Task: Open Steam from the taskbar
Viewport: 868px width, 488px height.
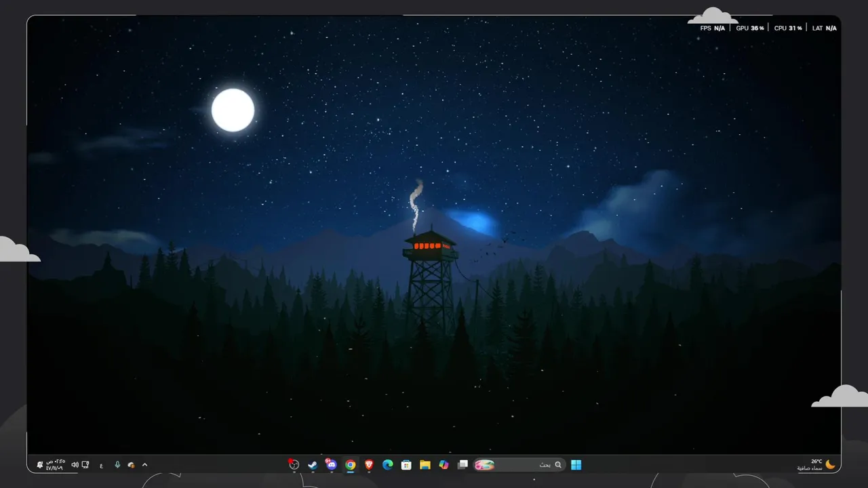Action: (x=313, y=465)
